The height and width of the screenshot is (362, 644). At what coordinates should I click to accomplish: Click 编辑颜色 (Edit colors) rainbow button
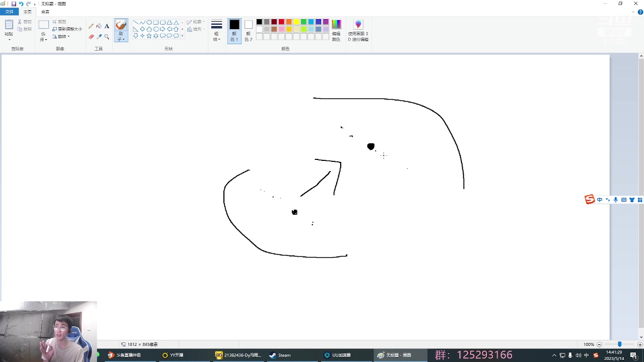point(336,31)
